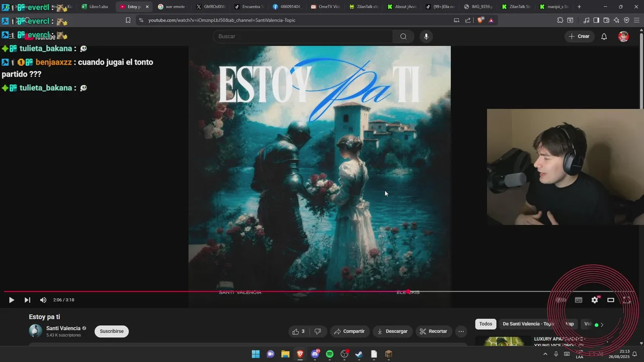Open Brave Rewards triangle icon
Image resolution: width=644 pixels, height=362 pixels.
click(x=491, y=20)
